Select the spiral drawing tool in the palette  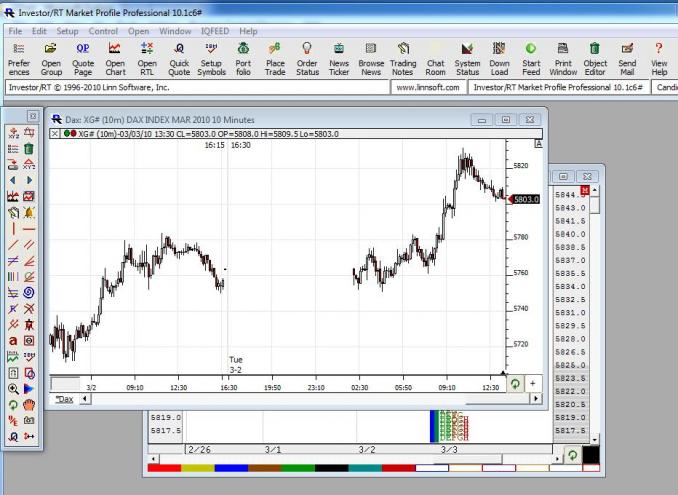tap(29, 292)
